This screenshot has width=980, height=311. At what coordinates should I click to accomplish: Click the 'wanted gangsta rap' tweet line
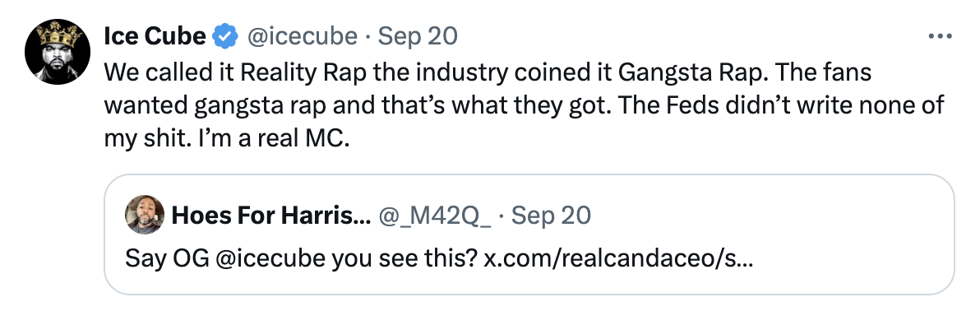point(524,105)
